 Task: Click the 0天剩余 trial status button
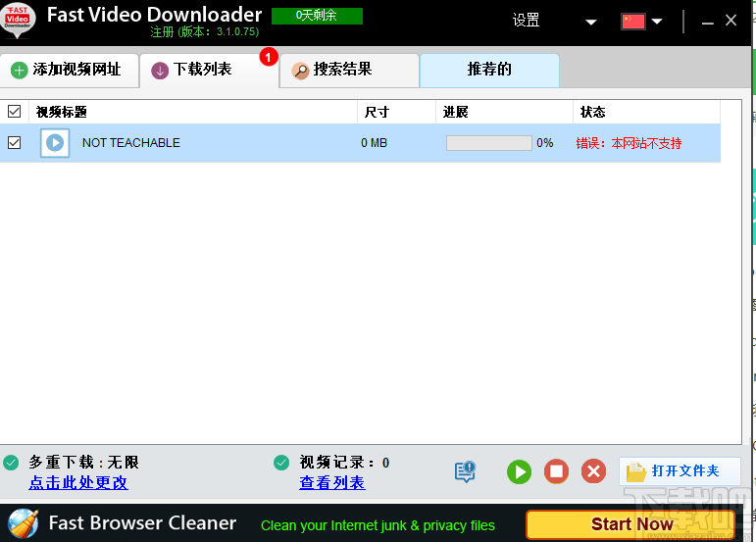tap(317, 16)
